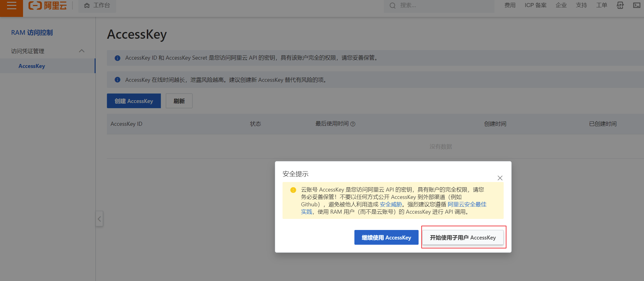Click 继续使用 AccessKey button
The image size is (644, 281).
tap(386, 237)
